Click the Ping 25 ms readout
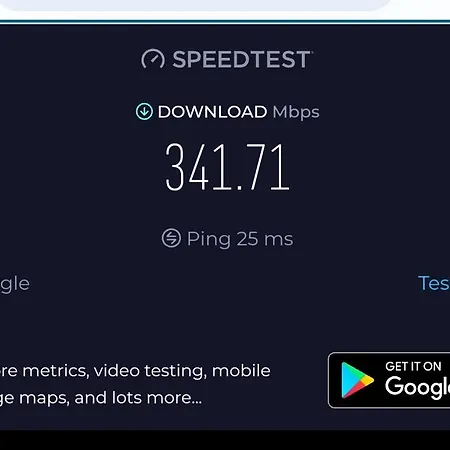The image size is (450, 450). click(240, 239)
